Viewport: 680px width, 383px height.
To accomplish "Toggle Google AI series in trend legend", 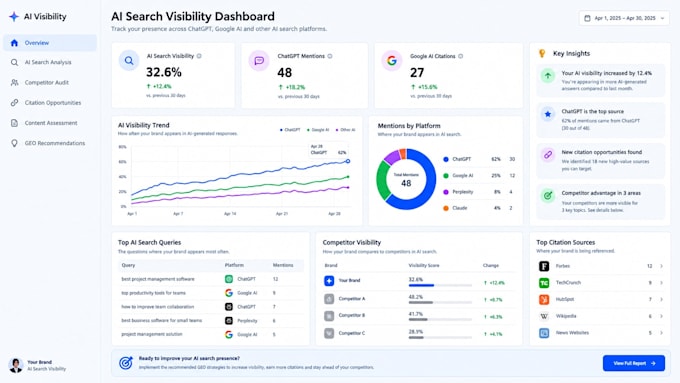I will (318, 130).
